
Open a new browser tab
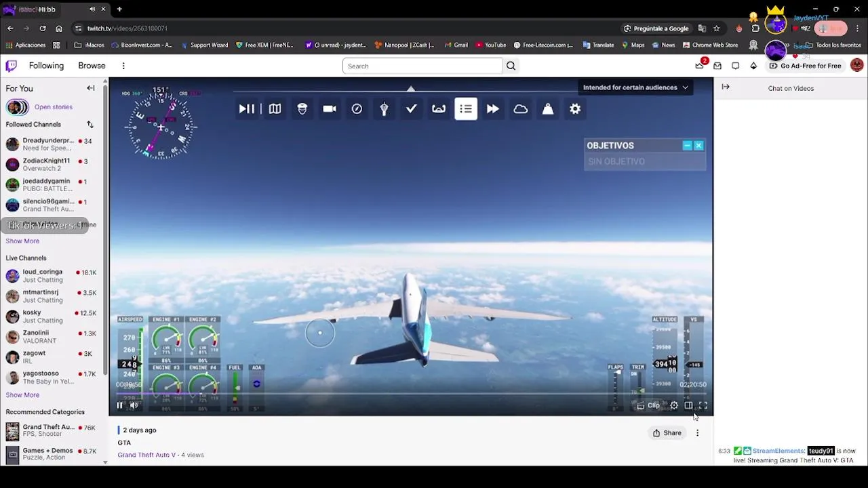[x=119, y=9]
